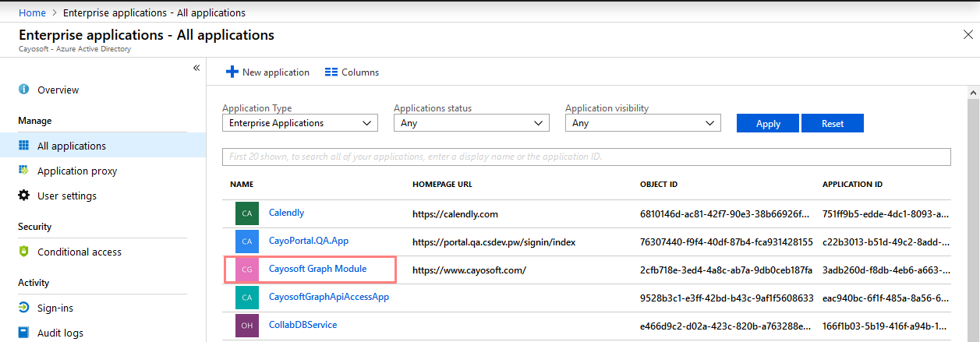Click the Audit logs icon
The width and height of the screenshot is (980, 342).
[x=24, y=333]
